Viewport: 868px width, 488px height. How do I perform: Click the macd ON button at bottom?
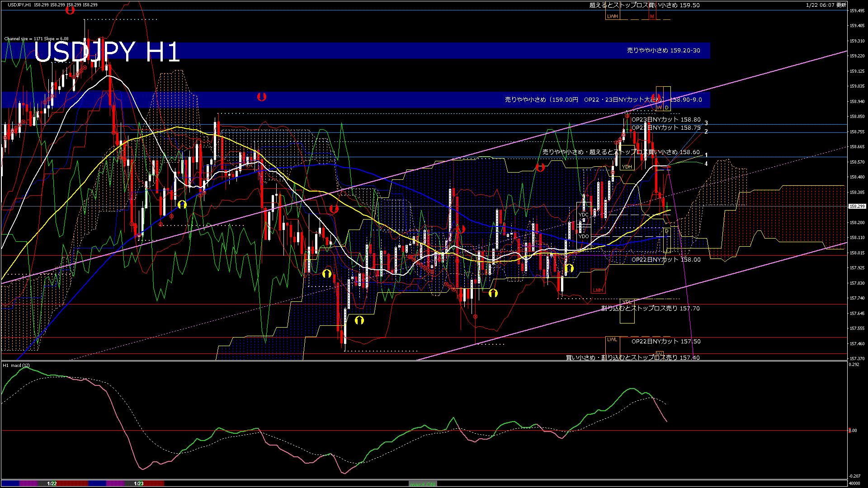[x=423, y=484]
